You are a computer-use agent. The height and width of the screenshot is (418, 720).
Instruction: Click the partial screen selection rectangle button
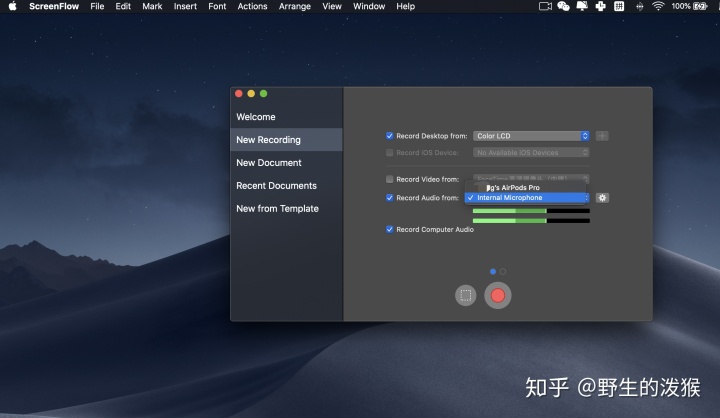click(466, 295)
